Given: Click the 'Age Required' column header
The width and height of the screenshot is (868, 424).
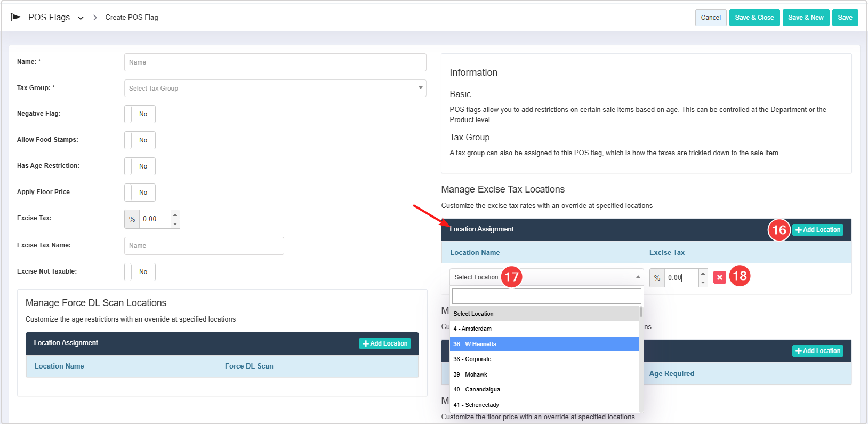Looking at the screenshot, I should pos(672,374).
